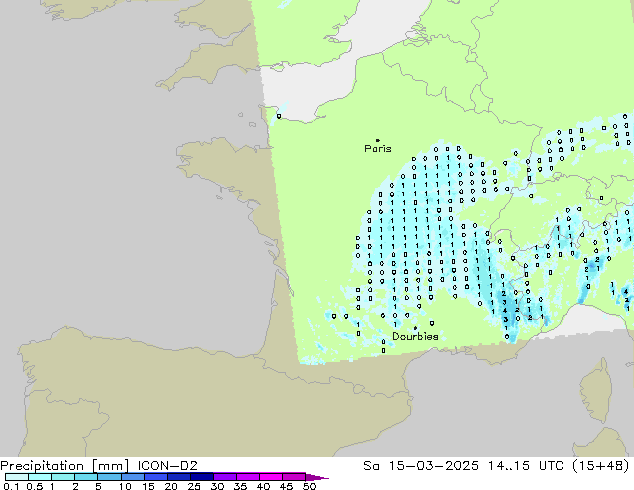Select the 40–45 mm magenta legend swatch
Viewport: 634px width, 490px height.
271,477
